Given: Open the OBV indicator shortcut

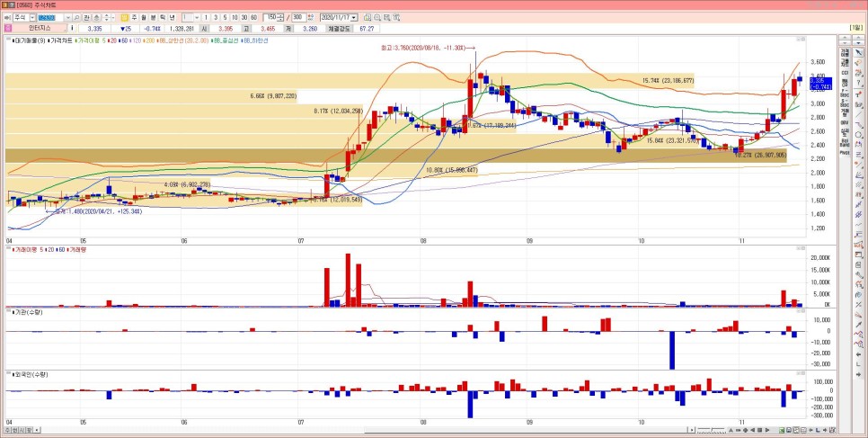Looking at the screenshot, I should [845, 122].
